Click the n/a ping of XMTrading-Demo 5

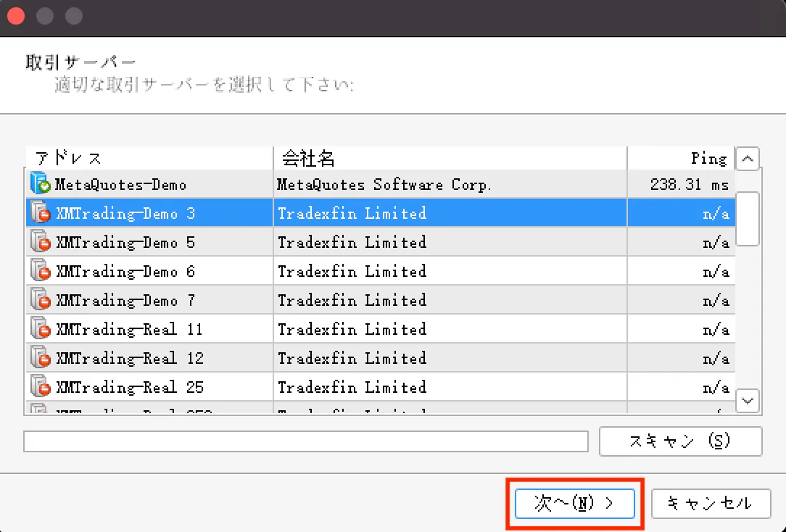click(x=716, y=244)
